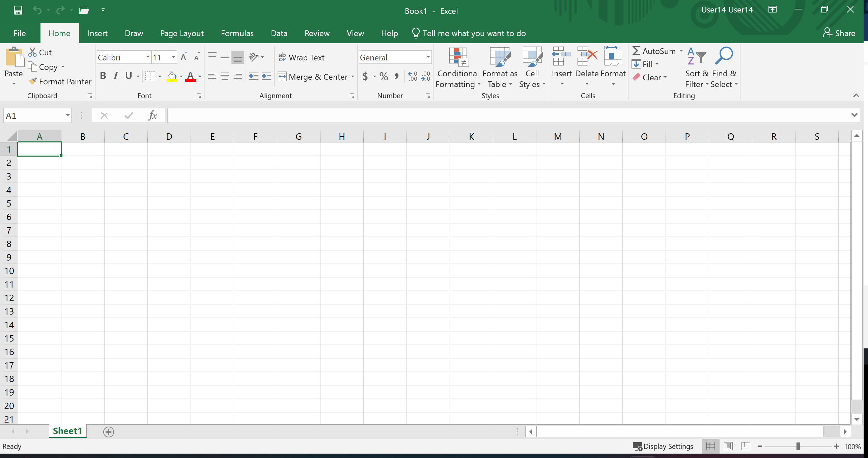This screenshot has height=458, width=868.
Task: Toggle Underline formatting
Action: [129, 76]
